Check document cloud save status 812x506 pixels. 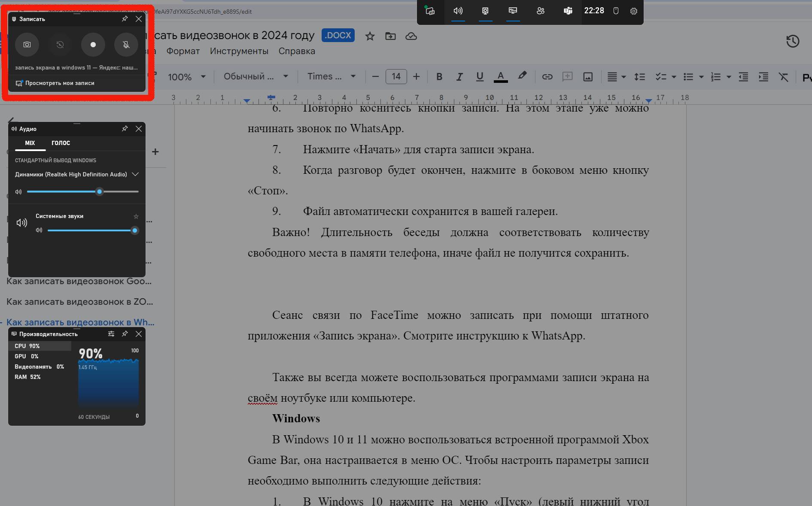pos(411,36)
